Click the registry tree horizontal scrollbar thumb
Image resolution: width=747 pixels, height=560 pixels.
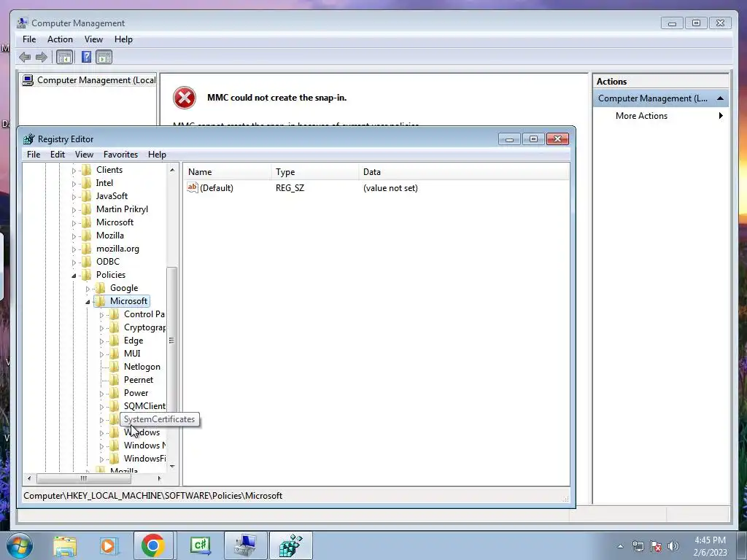[83, 478]
